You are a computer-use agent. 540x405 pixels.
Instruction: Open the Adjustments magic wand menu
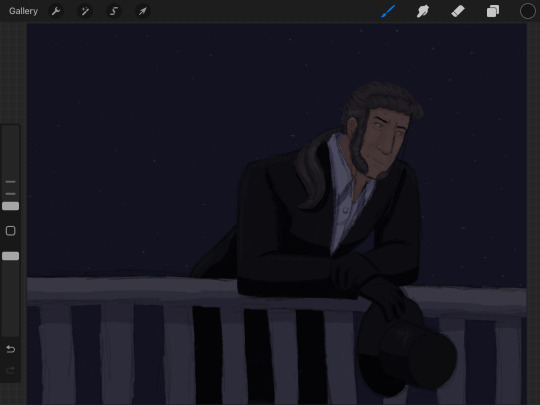coord(85,11)
